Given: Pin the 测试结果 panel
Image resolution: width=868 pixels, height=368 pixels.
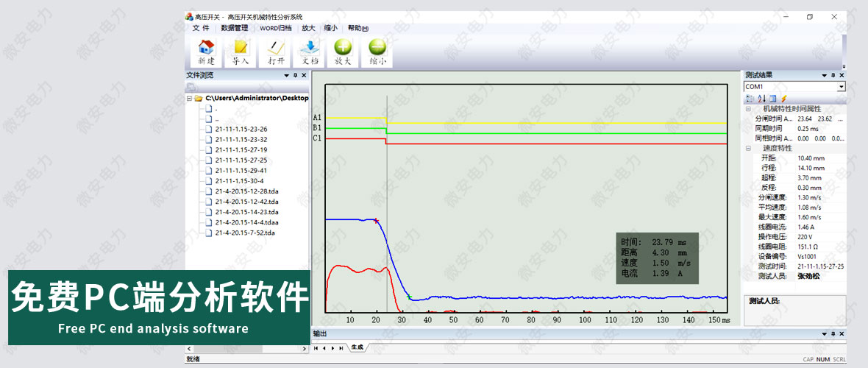Looking at the screenshot, I should 833,75.
